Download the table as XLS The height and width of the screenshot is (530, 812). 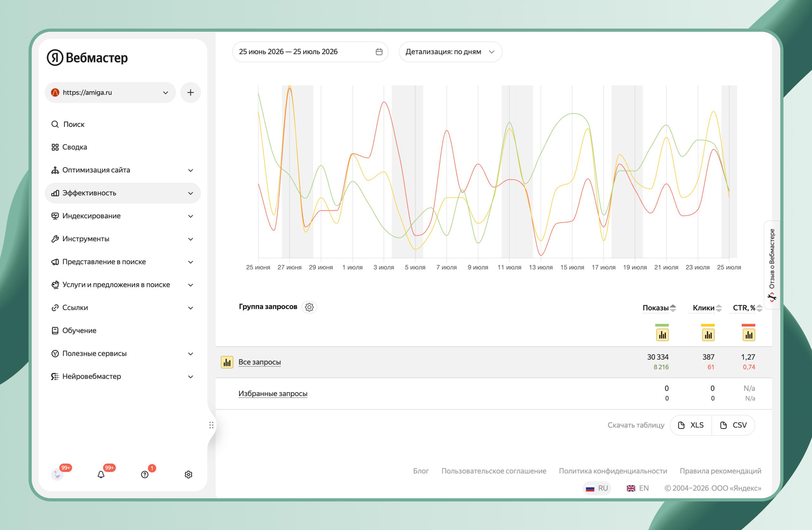point(691,425)
